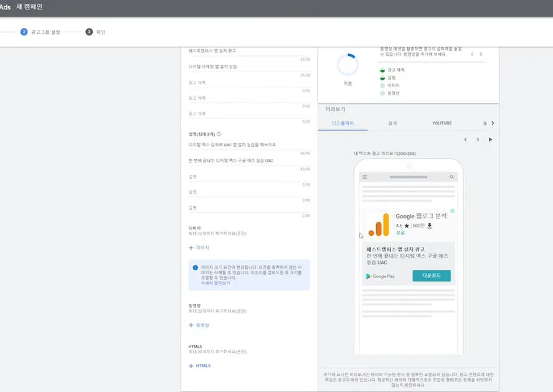Click '미흡' ad strength label
This screenshot has height=392, width=553.
click(x=347, y=83)
